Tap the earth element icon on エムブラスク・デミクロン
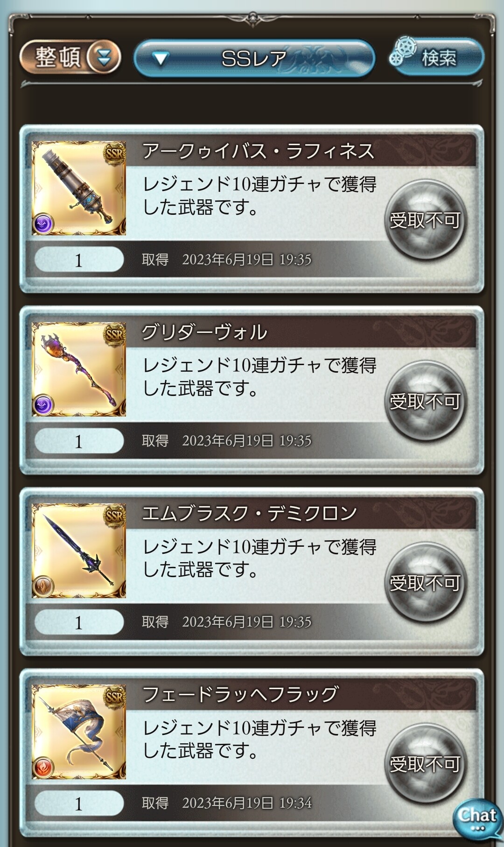Viewport: 504px width, 847px height. coord(43,586)
